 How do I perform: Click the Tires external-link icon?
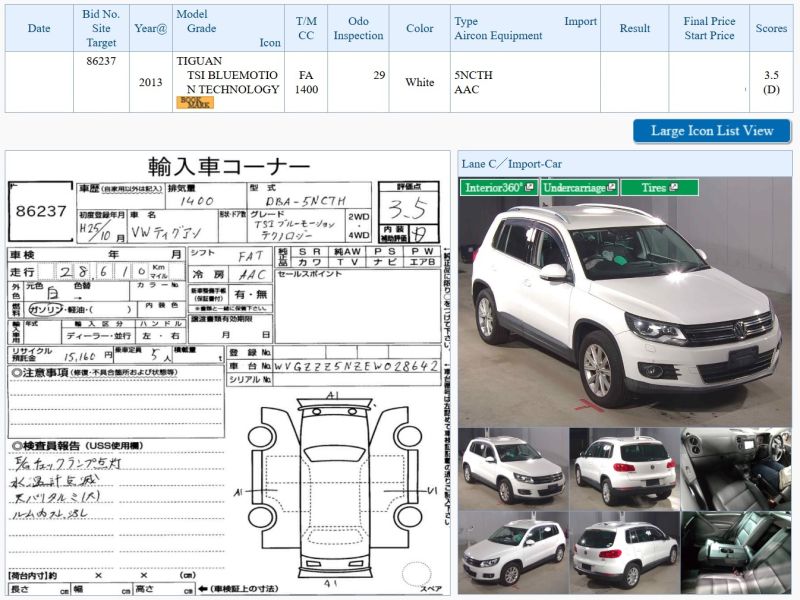click(x=673, y=187)
